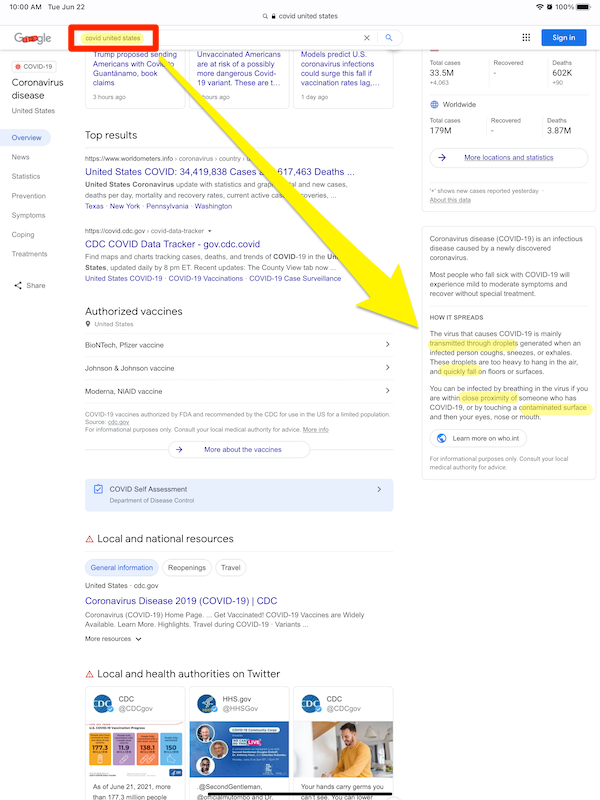Open the Unvaccinated Americans news card

(239, 77)
